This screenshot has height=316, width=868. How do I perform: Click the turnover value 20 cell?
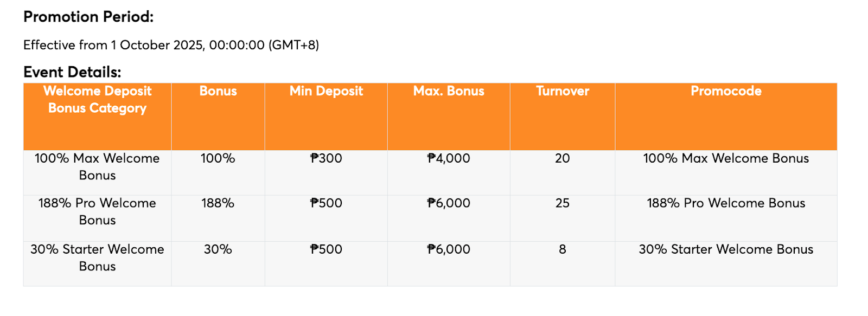point(563,158)
